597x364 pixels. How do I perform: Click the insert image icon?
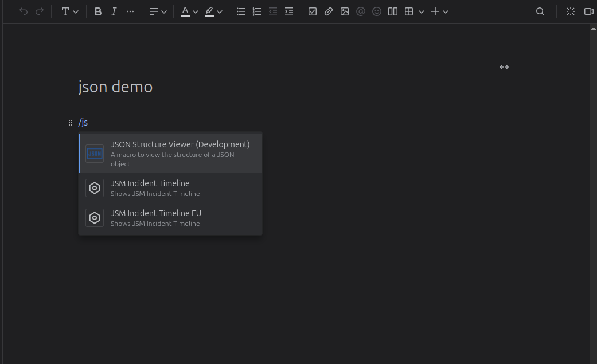pos(345,11)
